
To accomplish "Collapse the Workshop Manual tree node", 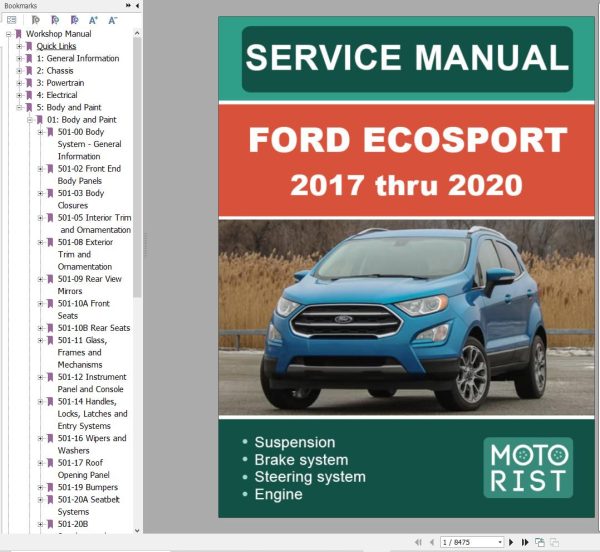I will pyautogui.click(x=8, y=34).
